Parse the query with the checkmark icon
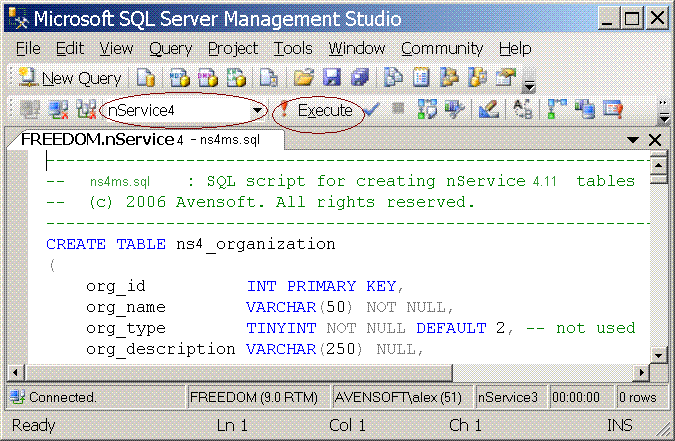 pos(371,109)
